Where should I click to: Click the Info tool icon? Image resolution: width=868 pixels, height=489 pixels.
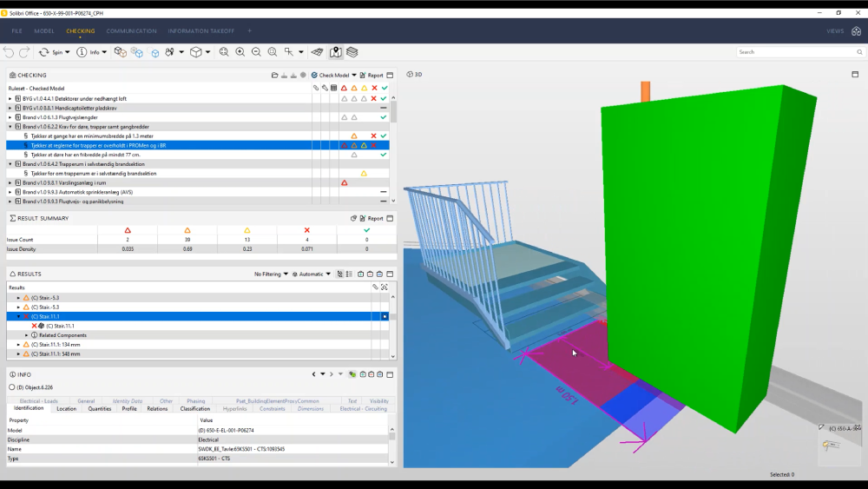click(91, 52)
